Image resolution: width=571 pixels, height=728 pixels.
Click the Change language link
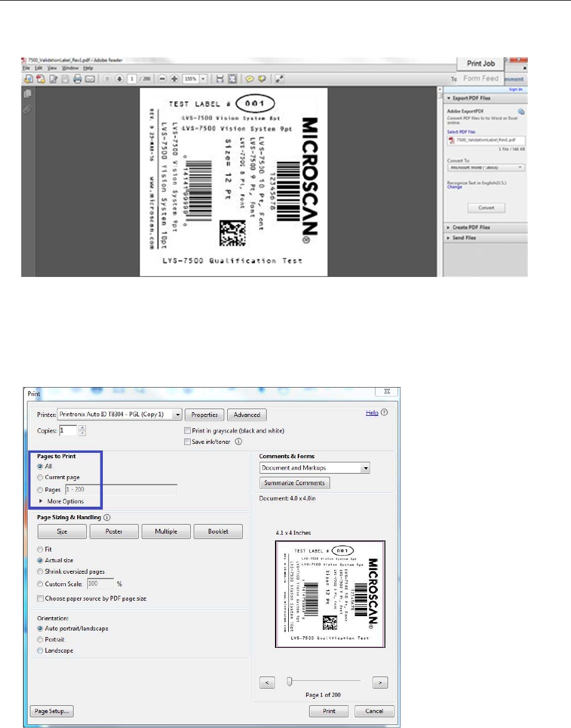(454, 187)
